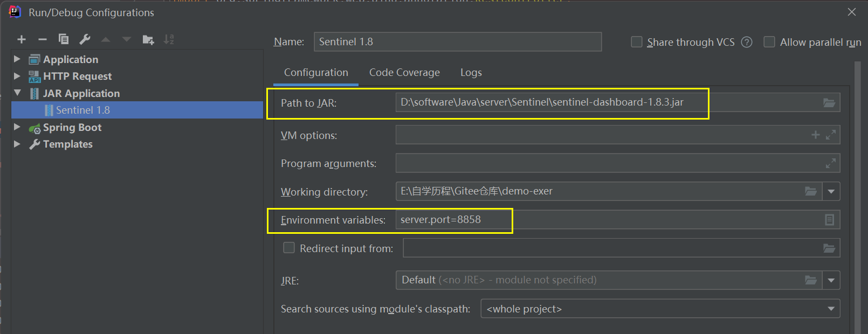Open the JRE dropdown arrow

tap(831, 280)
